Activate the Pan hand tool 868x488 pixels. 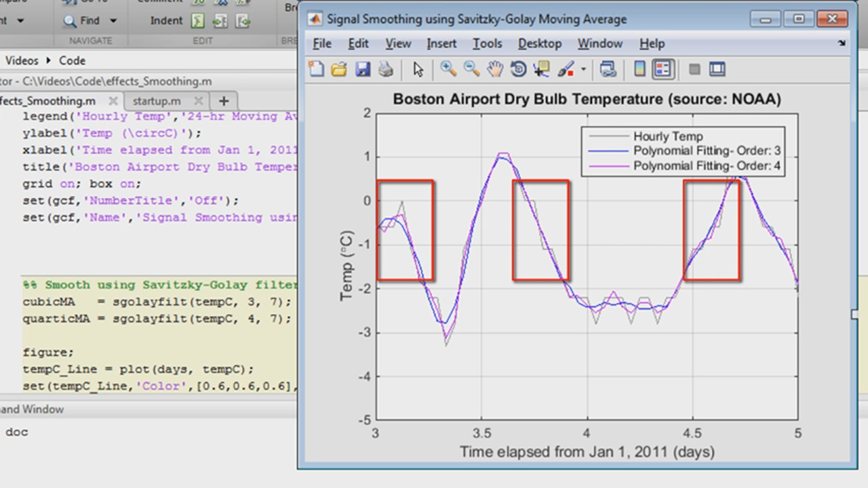(495, 69)
